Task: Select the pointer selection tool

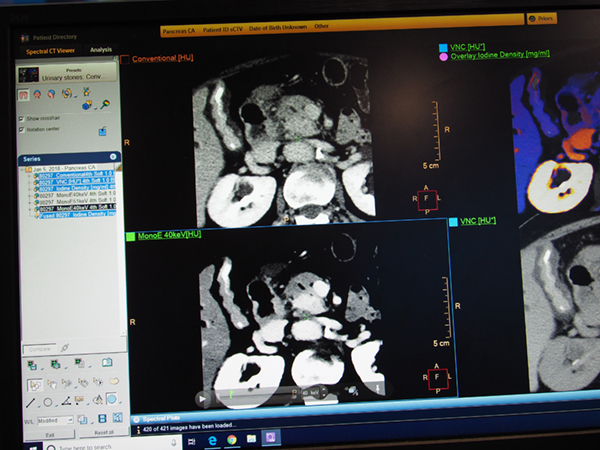Action: click(x=34, y=384)
